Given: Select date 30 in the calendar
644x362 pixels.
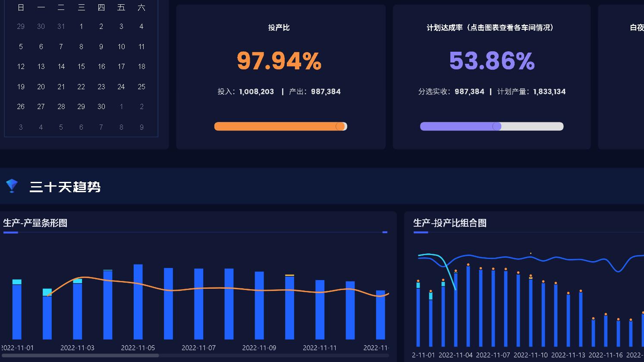Looking at the screenshot, I should click(x=101, y=106).
